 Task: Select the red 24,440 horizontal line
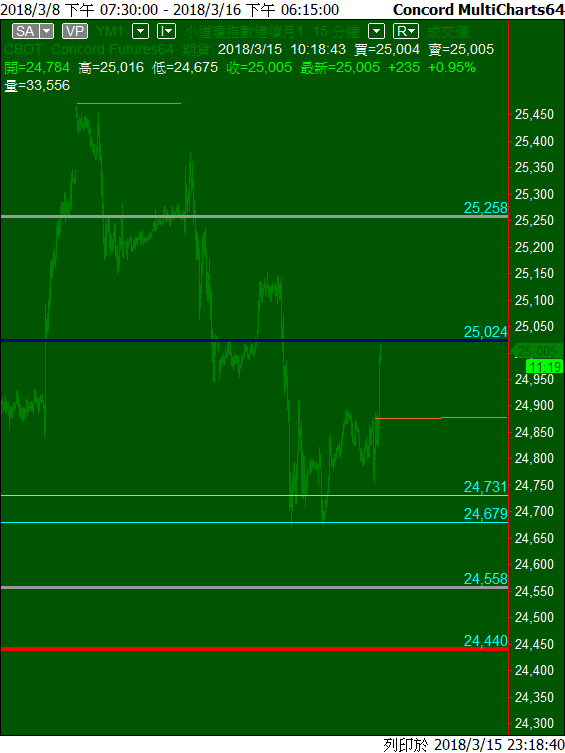click(x=254, y=649)
